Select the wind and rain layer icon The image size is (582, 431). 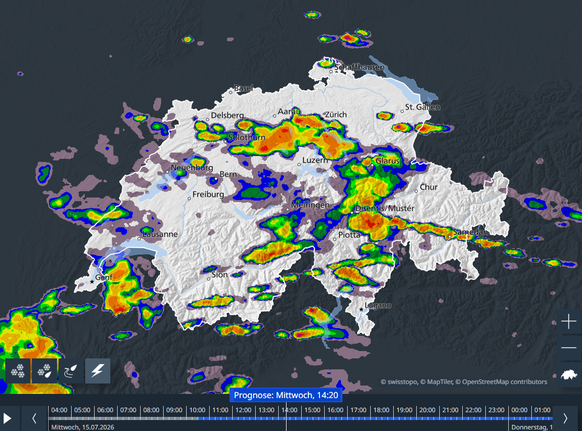pos(71,370)
